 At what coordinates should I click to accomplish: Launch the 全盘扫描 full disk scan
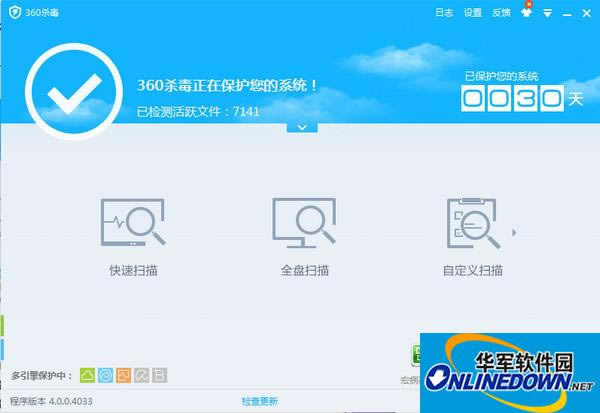tap(304, 237)
